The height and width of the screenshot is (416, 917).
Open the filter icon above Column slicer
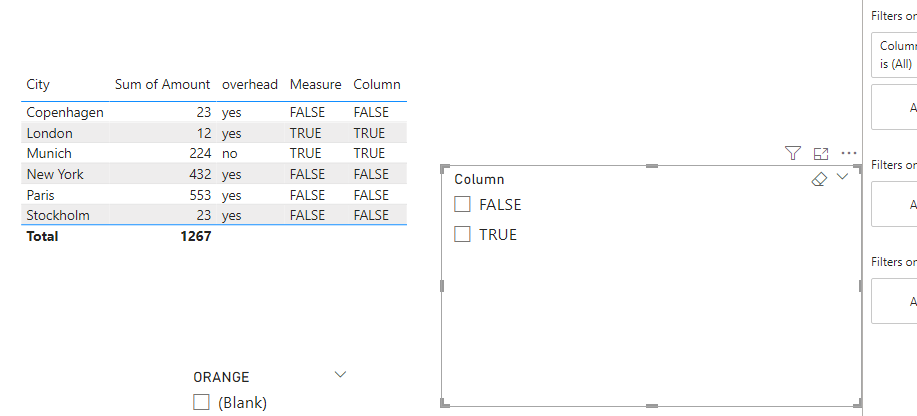click(x=792, y=153)
